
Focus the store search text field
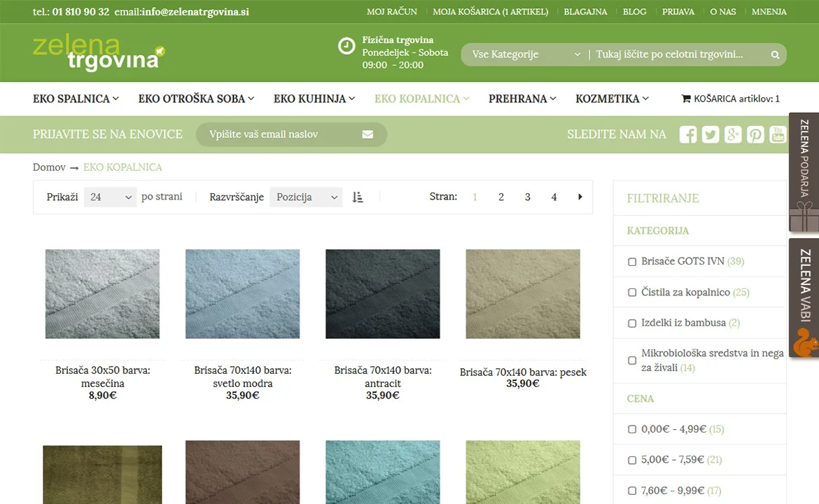pyautogui.click(x=679, y=55)
